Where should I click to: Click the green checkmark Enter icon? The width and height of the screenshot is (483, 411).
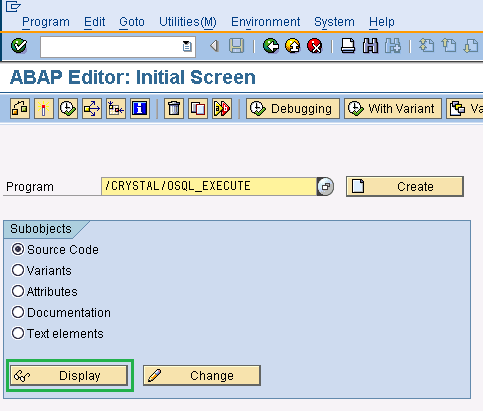click(19, 46)
